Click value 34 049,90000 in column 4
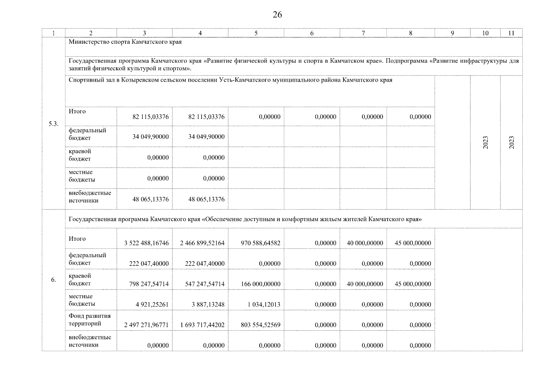 [x=206, y=137]
